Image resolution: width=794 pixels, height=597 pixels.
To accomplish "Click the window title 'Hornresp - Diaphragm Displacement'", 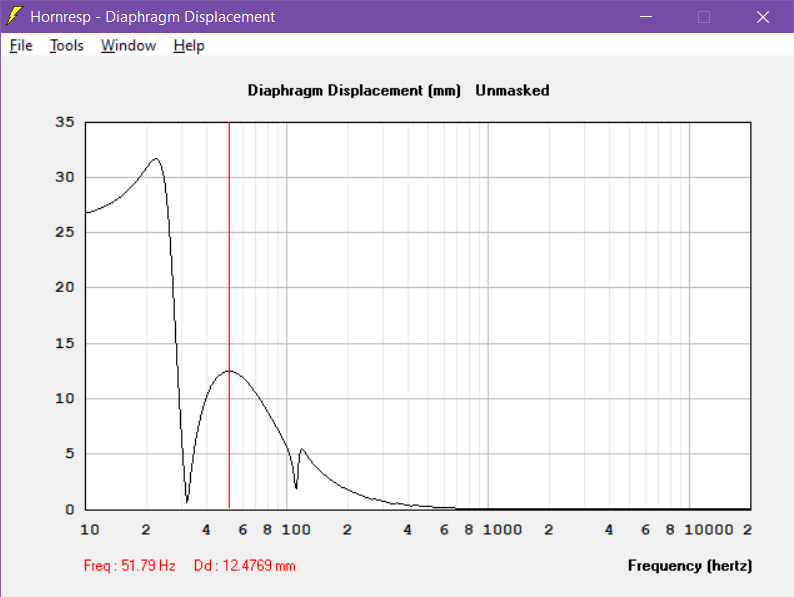I will 152,17.
